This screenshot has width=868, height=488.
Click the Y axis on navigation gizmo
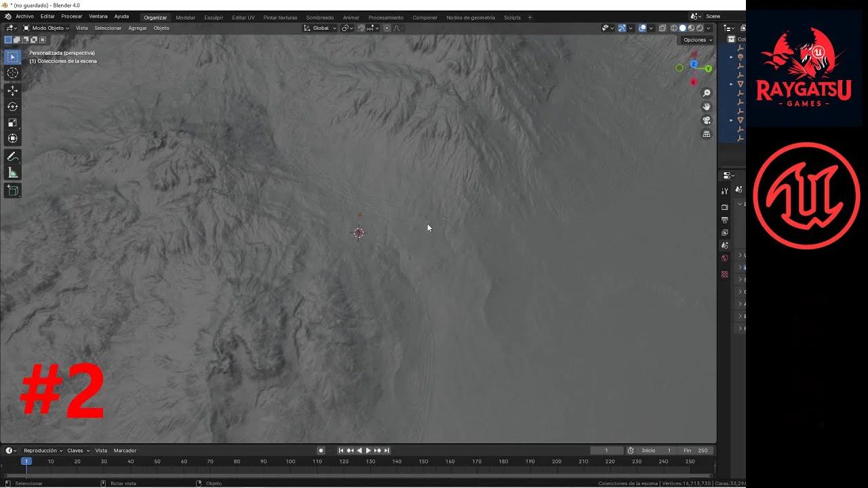708,68
